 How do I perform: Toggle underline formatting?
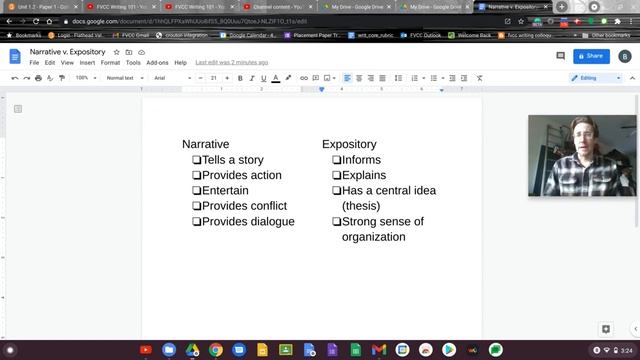pyautogui.click(x=264, y=78)
